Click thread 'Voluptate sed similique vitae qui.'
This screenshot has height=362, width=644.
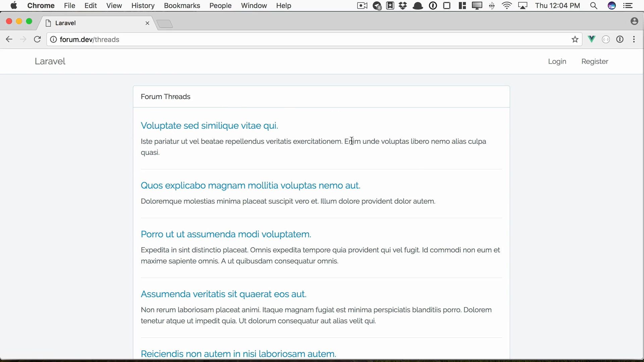coord(209,125)
